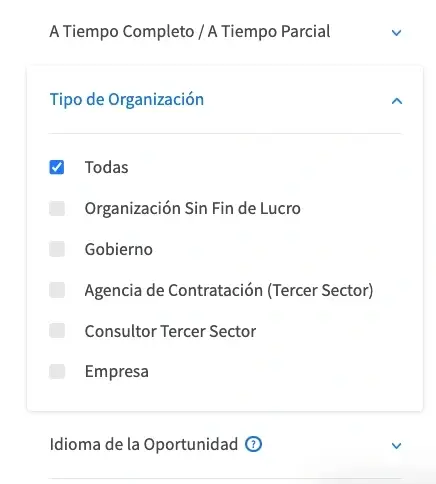Click the down chevron for Idioma de la Oportunidad
The height and width of the screenshot is (484, 436).
pyautogui.click(x=396, y=446)
